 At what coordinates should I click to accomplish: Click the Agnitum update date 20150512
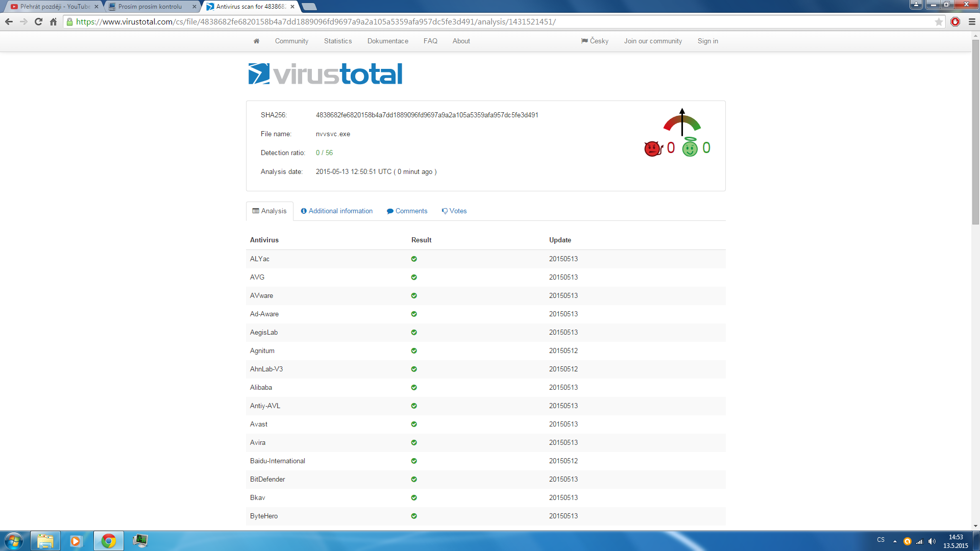tap(563, 351)
